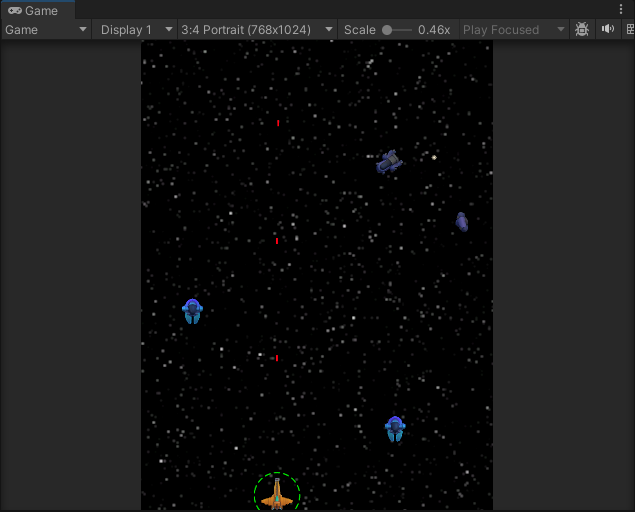Click the orange player spaceship
Image resolution: width=635 pixels, height=512 pixels.
277,494
